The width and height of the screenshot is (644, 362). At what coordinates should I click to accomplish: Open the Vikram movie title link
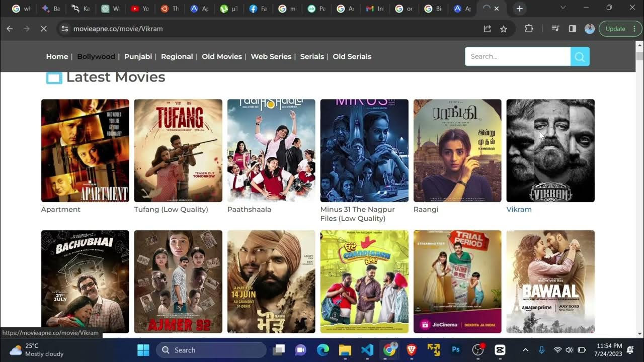519,209
